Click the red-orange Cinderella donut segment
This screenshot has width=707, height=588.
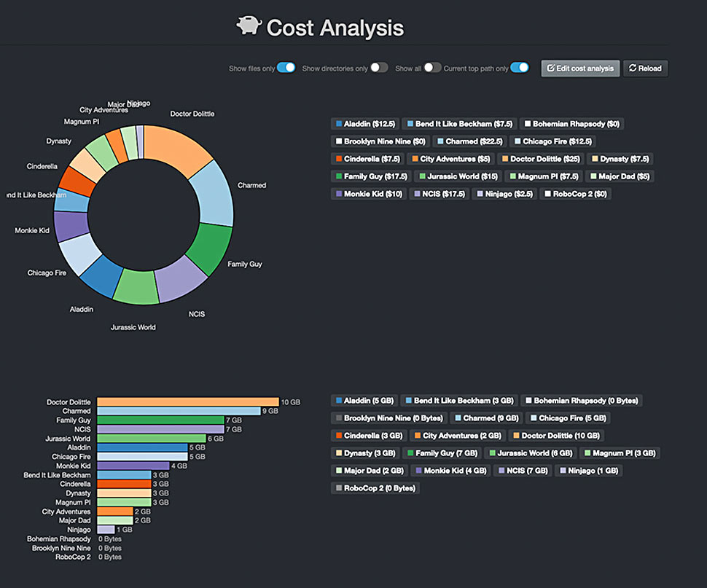click(78, 181)
